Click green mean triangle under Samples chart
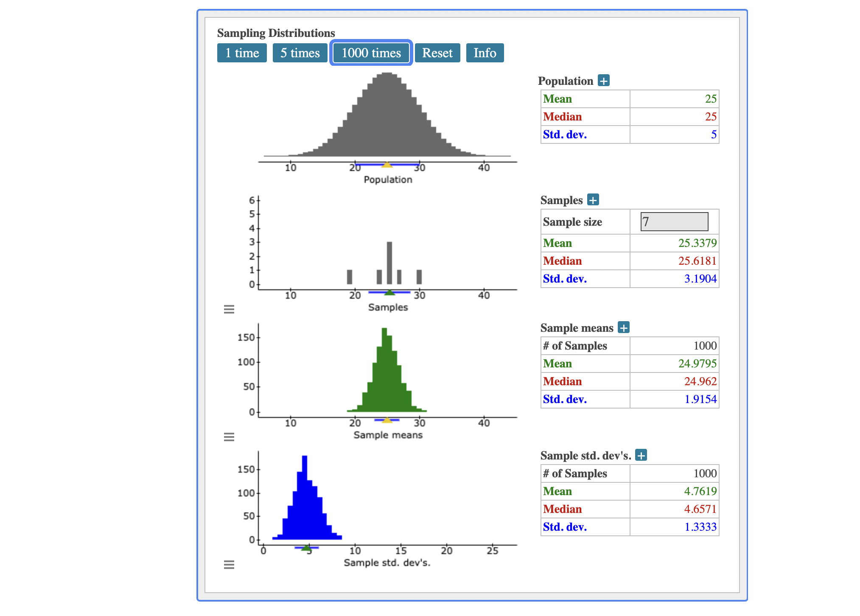The width and height of the screenshot is (860, 616). click(x=389, y=292)
